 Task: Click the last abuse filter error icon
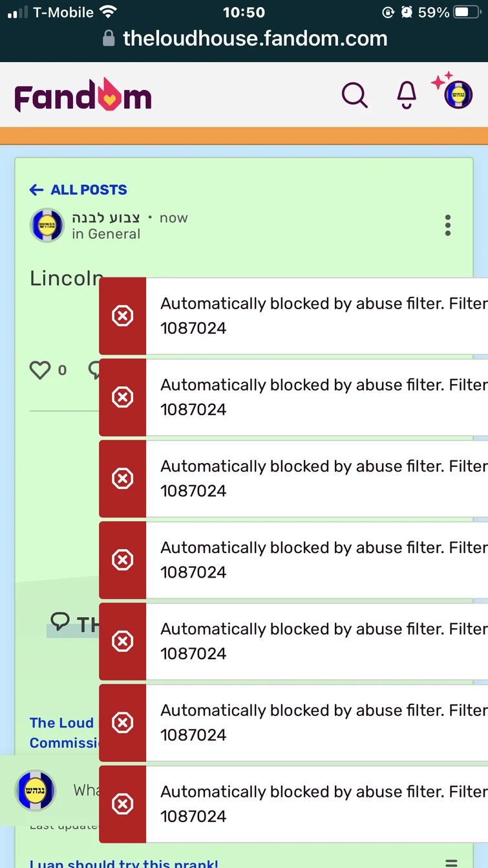click(x=123, y=804)
